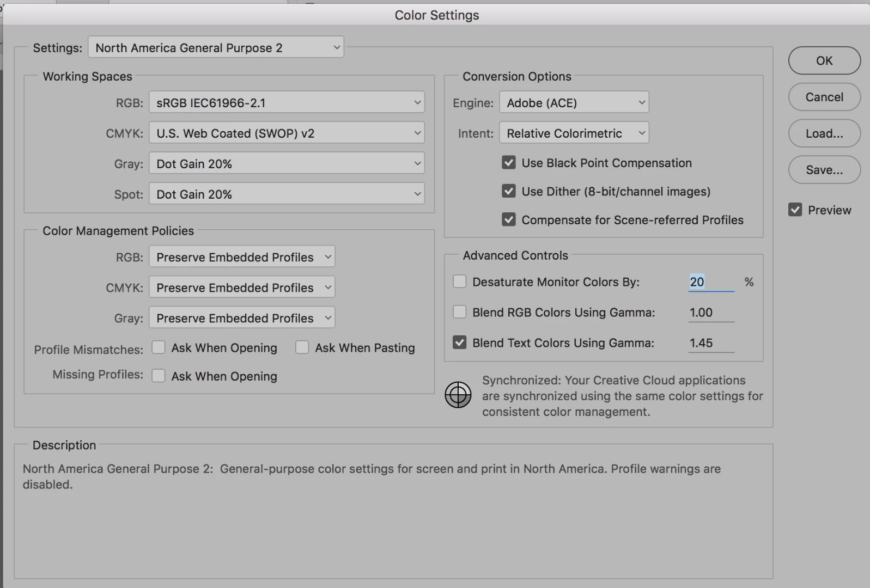
Task: Open Gray color management policy dropdown
Action: [242, 318]
